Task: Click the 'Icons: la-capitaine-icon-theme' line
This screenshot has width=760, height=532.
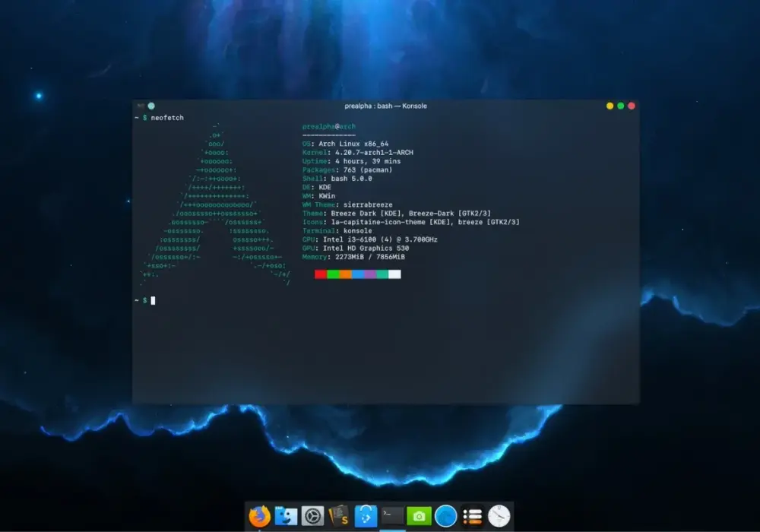Action: click(x=410, y=223)
